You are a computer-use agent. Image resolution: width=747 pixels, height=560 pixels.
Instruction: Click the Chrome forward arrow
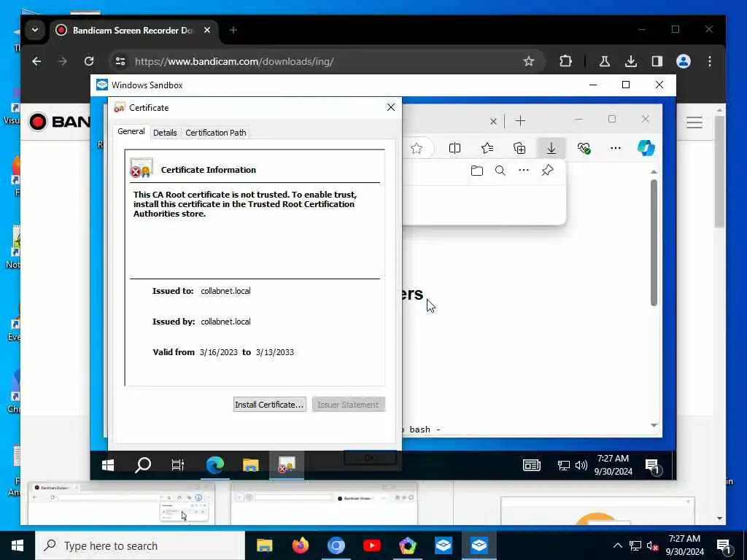coord(63,61)
